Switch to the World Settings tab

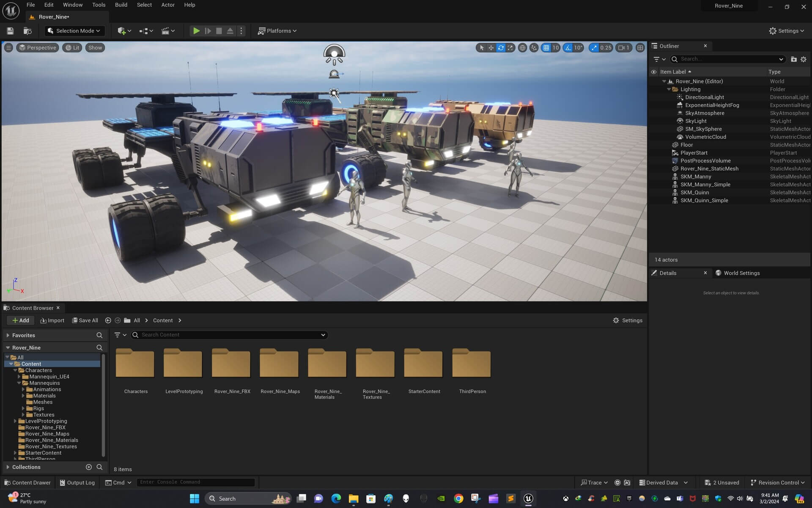(x=741, y=273)
